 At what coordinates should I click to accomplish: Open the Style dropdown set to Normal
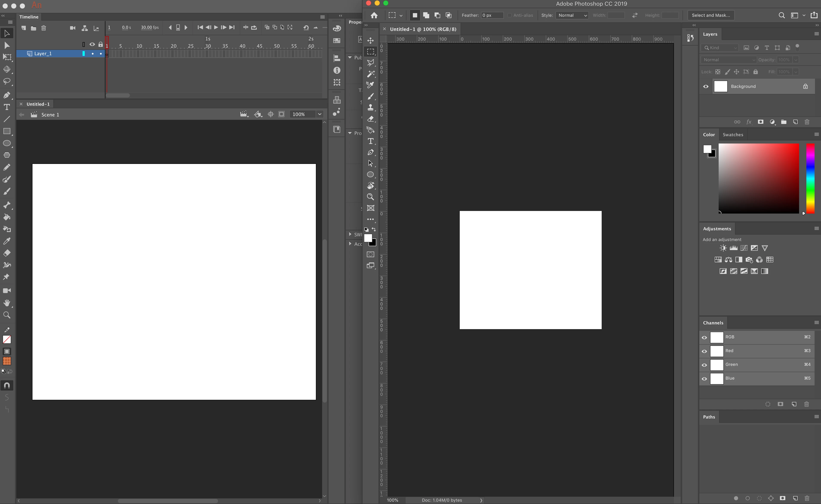point(572,15)
